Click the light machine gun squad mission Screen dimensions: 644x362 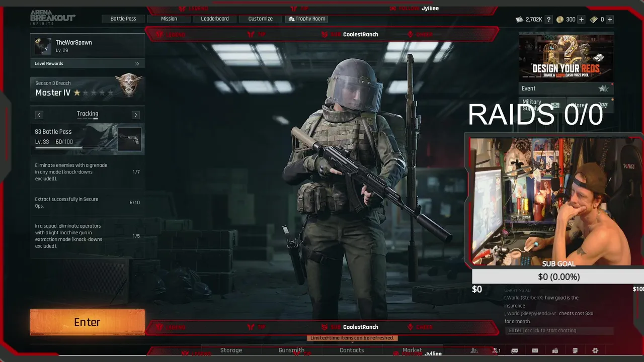click(x=88, y=236)
